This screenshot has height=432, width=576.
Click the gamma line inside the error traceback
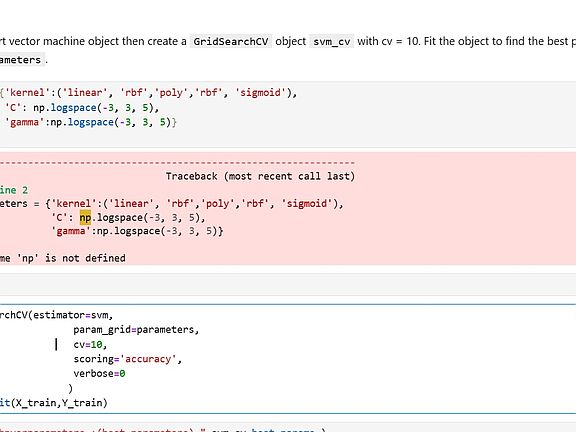[137, 231]
